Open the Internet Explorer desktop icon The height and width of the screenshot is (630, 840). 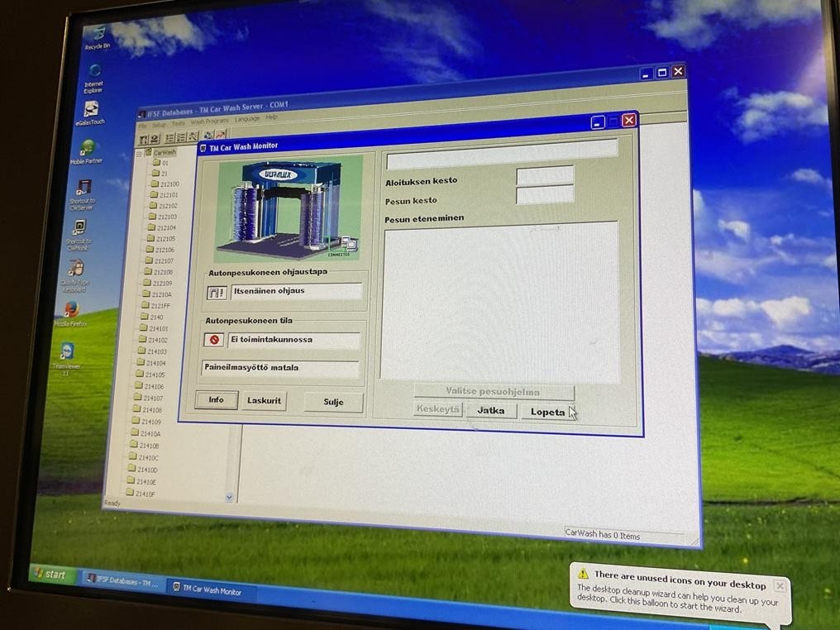pos(94,73)
